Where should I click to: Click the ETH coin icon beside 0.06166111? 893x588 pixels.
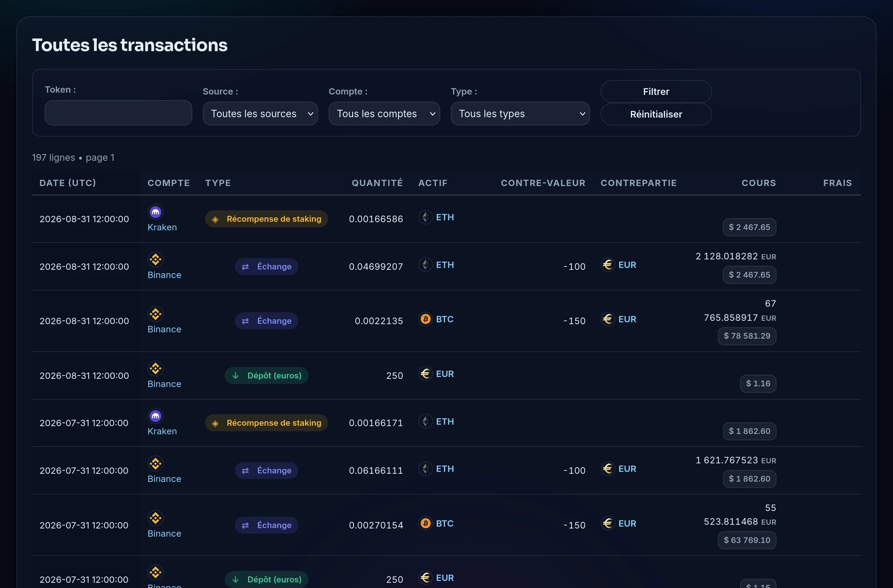[x=425, y=468]
